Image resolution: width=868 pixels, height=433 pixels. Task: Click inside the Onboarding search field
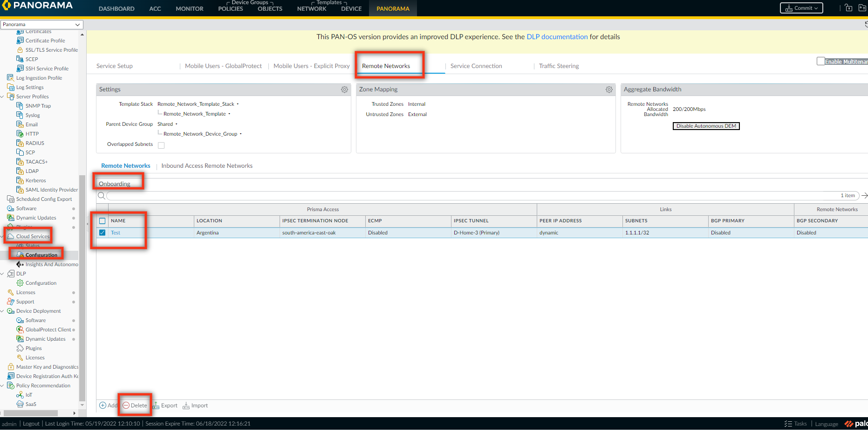(466, 196)
